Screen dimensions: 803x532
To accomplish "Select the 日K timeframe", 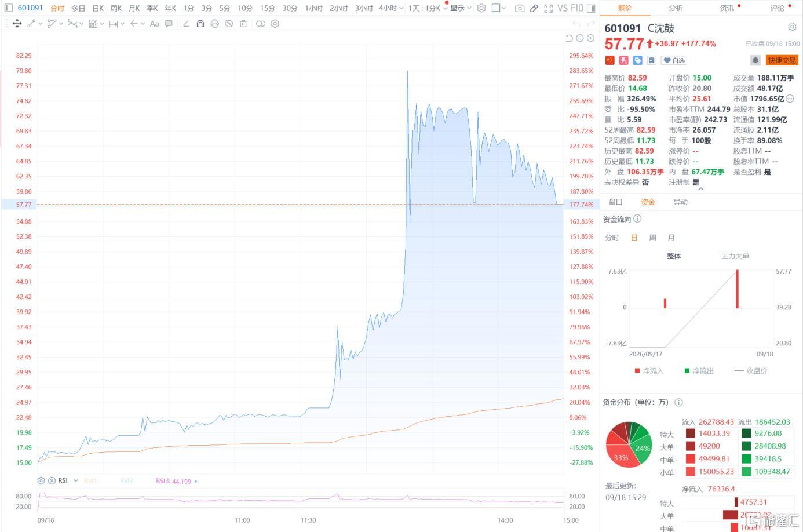I will (98, 8).
